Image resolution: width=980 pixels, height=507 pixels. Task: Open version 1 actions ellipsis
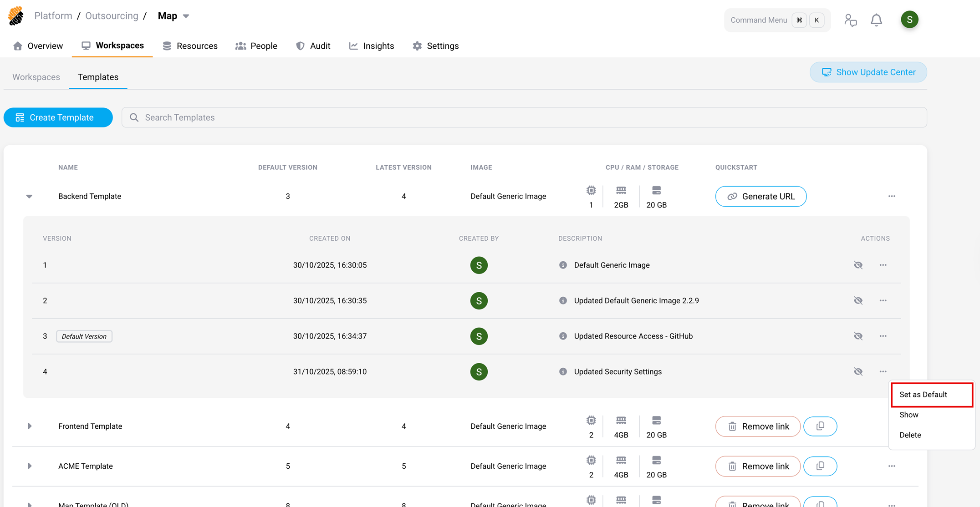pyautogui.click(x=883, y=265)
